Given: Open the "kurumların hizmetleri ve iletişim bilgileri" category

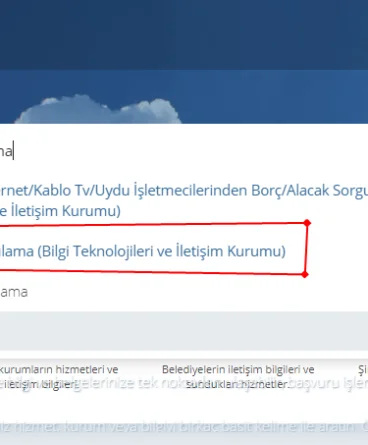Looking at the screenshot, I should coord(59,377).
